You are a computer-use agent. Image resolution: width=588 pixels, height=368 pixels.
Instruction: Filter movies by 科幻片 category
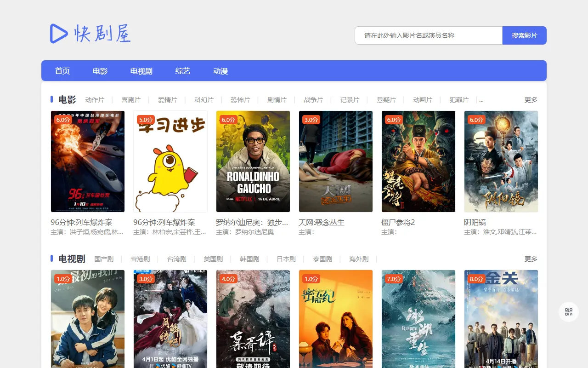coord(204,100)
